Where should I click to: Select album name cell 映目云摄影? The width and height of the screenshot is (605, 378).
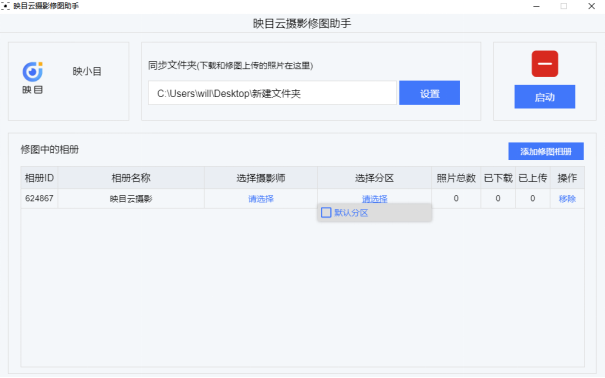pos(131,199)
